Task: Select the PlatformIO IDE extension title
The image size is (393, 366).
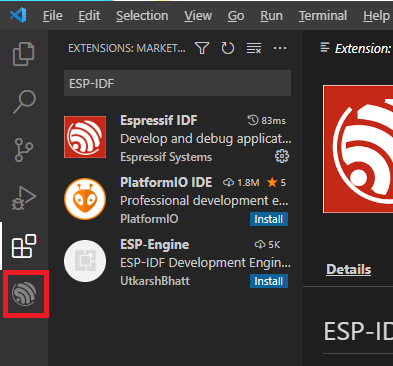Action: (x=166, y=182)
